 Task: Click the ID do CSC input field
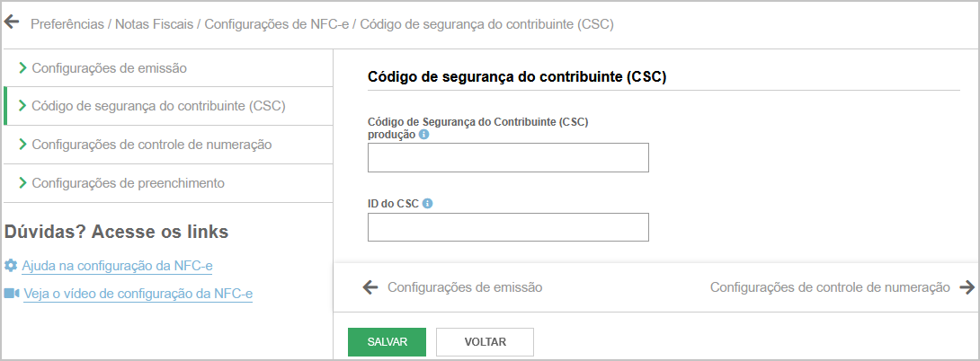click(508, 226)
